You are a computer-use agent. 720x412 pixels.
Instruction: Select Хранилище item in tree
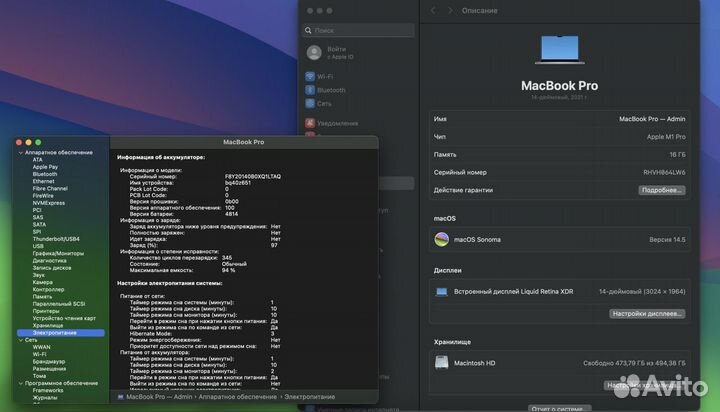[x=48, y=326]
